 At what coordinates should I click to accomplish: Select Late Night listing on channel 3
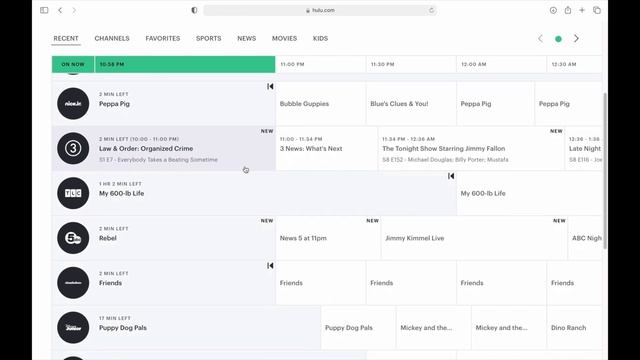pos(584,149)
